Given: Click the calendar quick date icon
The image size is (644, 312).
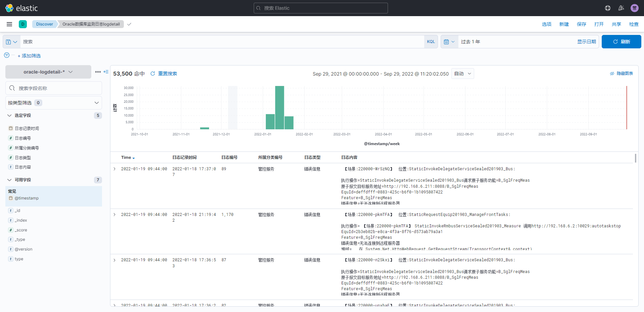Looking at the screenshot, I should tap(449, 42).
